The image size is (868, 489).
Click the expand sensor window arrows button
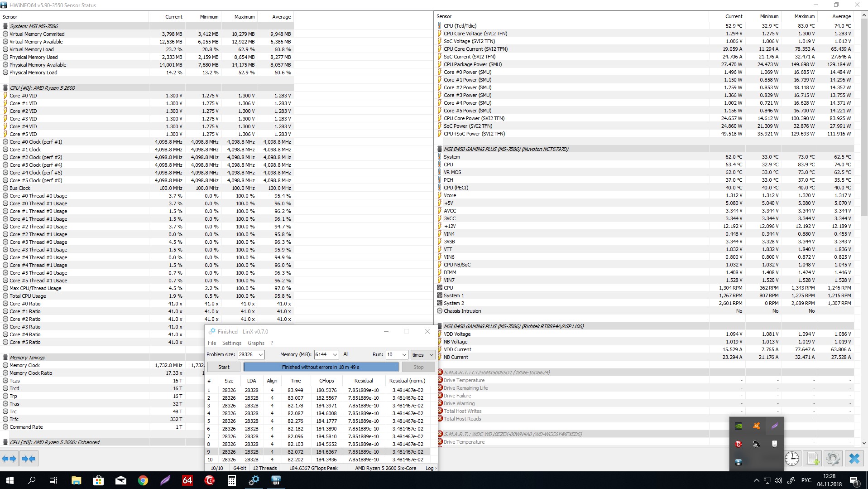9,459
